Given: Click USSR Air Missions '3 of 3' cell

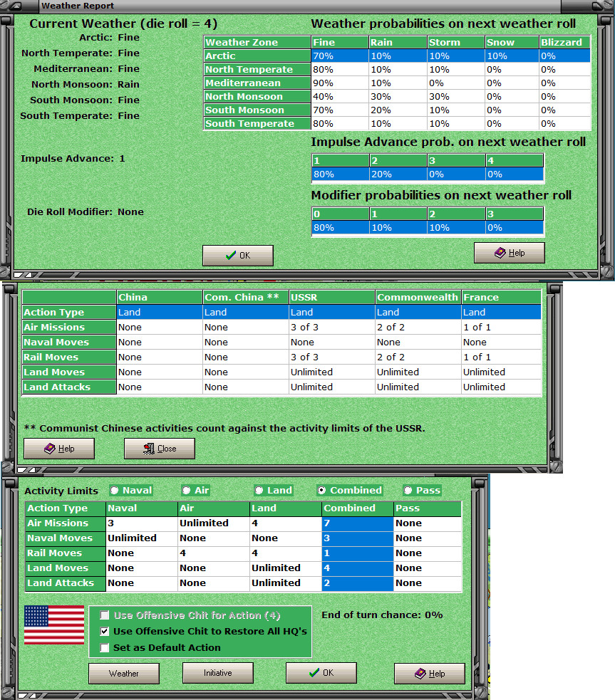Looking at the screenshot, I should click(x=332, y=328).
